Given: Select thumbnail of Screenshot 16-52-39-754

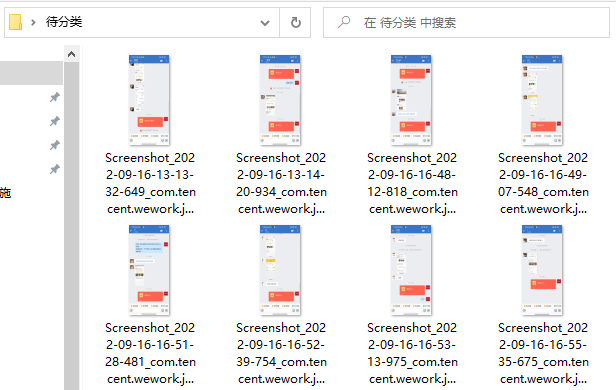Looking at the screenshot, I should [x=280, y=270].
